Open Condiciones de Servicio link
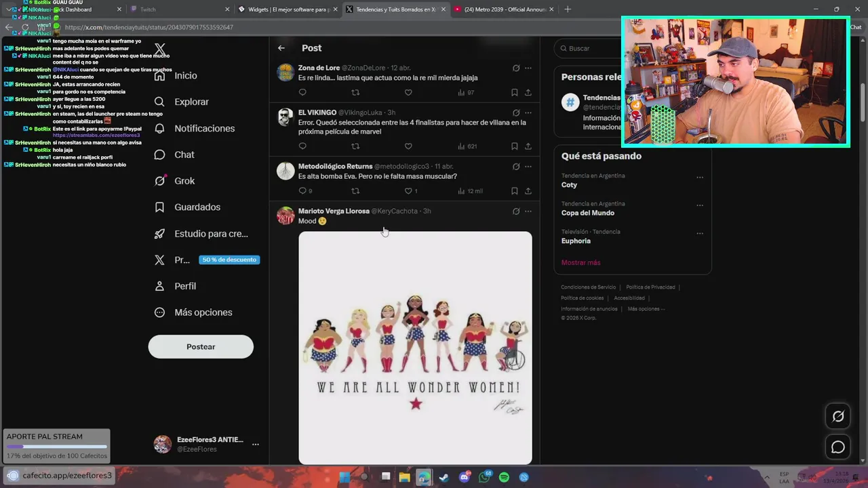 coord(589,287)
